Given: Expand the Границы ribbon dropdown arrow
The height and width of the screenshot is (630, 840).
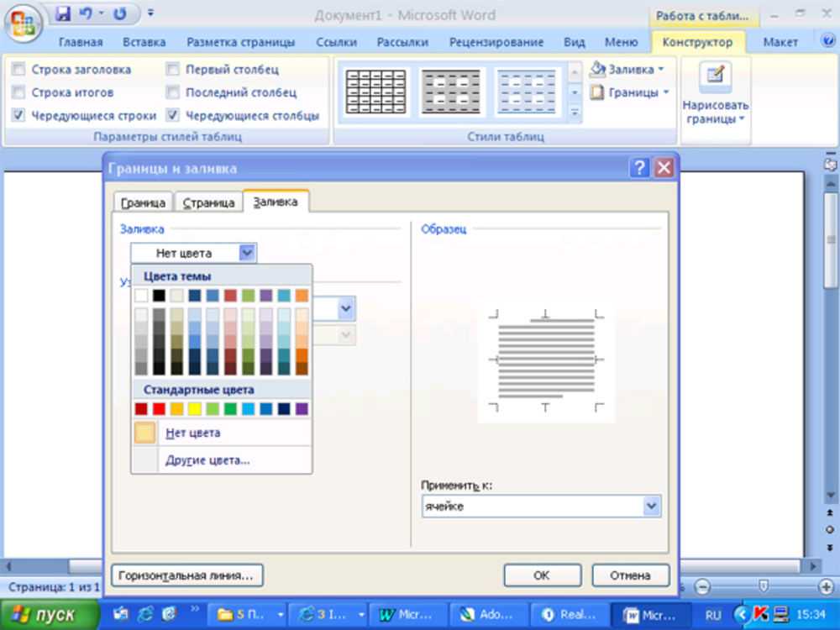Looking at the screenshot, I should [x=666, y=92].
